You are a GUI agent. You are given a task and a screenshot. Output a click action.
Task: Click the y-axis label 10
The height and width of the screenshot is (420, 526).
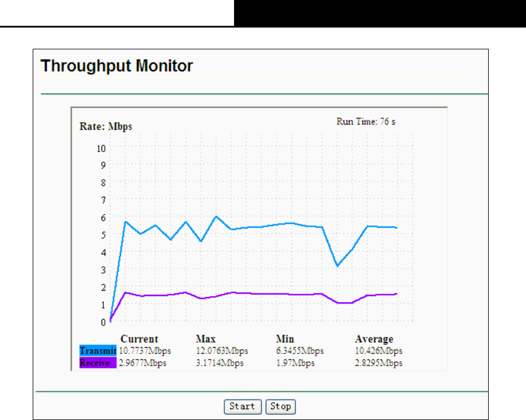[x=102, y=149]
